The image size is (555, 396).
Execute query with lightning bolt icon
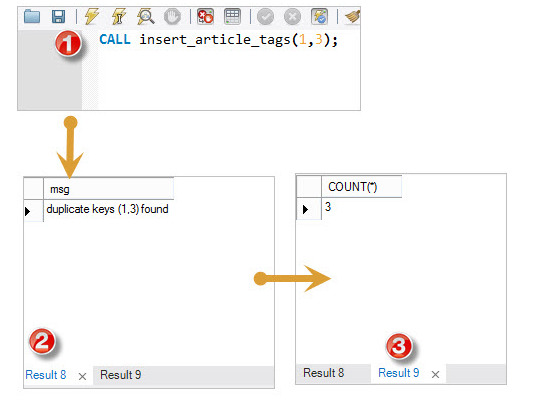(92, 17)
